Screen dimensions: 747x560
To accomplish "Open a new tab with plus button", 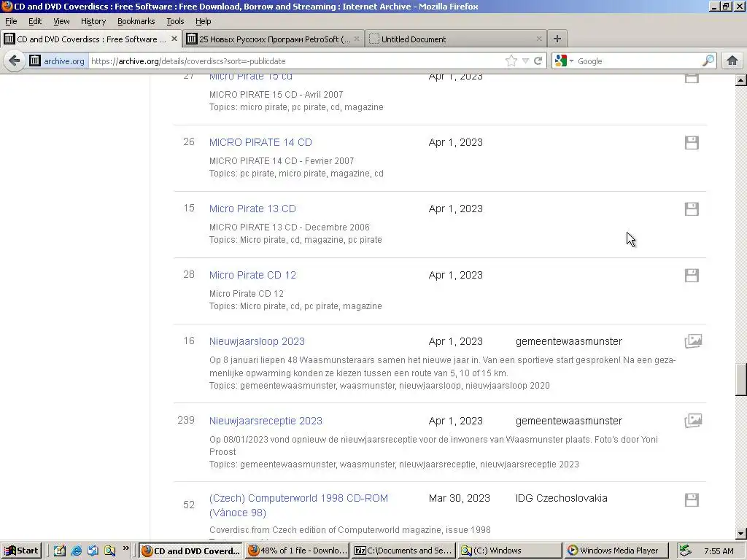I will tap(557, 39).
